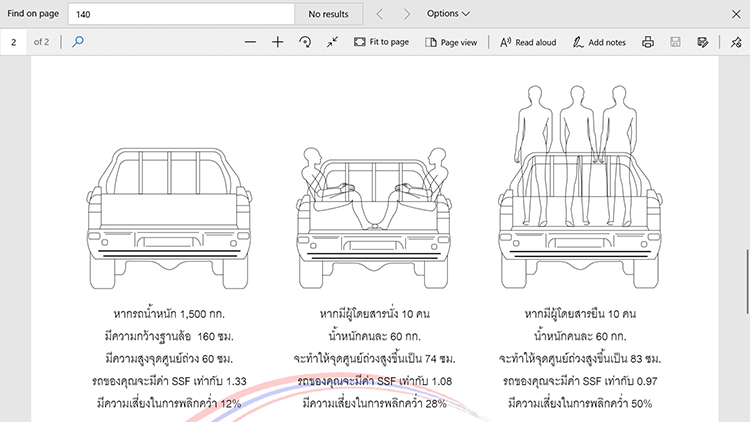Screen dimensions: 750x422
Task: Click the Find on page text field
Action: coord(180,14)
